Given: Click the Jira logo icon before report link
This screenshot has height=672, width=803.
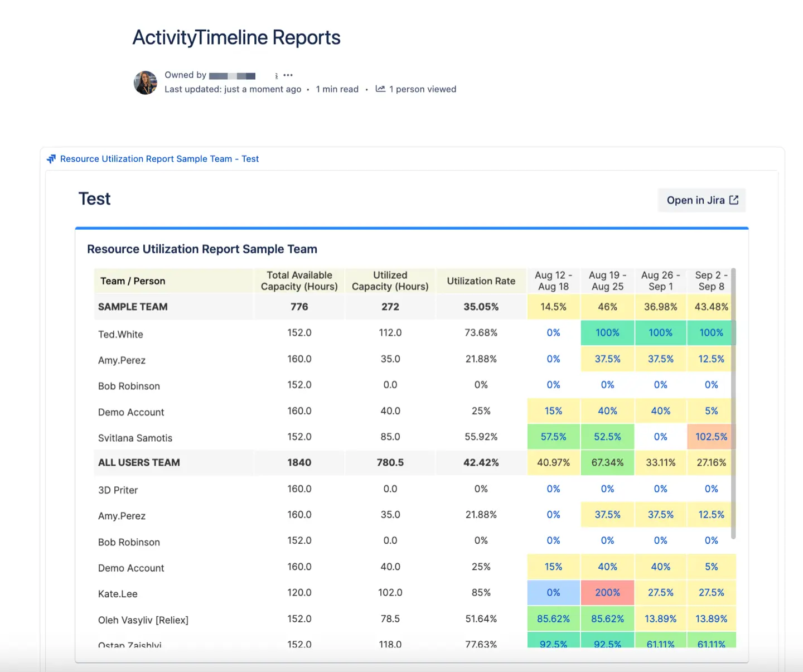Looking at the screenshot, I should [x=51, y=159].
